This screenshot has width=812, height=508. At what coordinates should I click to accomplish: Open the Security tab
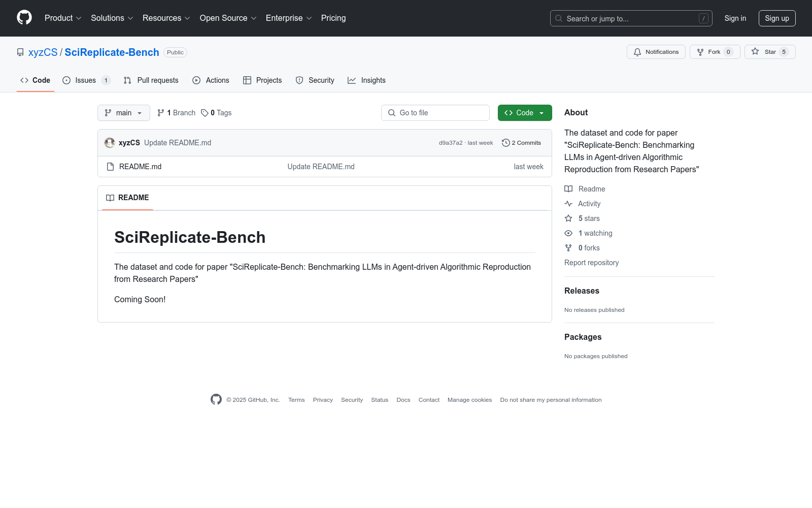pos(315,80)
